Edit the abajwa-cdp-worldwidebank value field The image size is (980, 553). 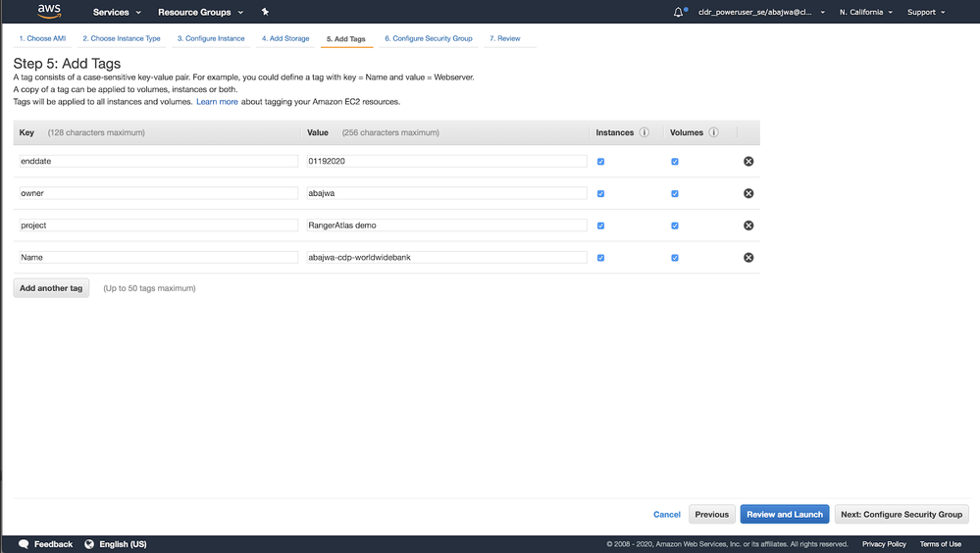(446, 258)
